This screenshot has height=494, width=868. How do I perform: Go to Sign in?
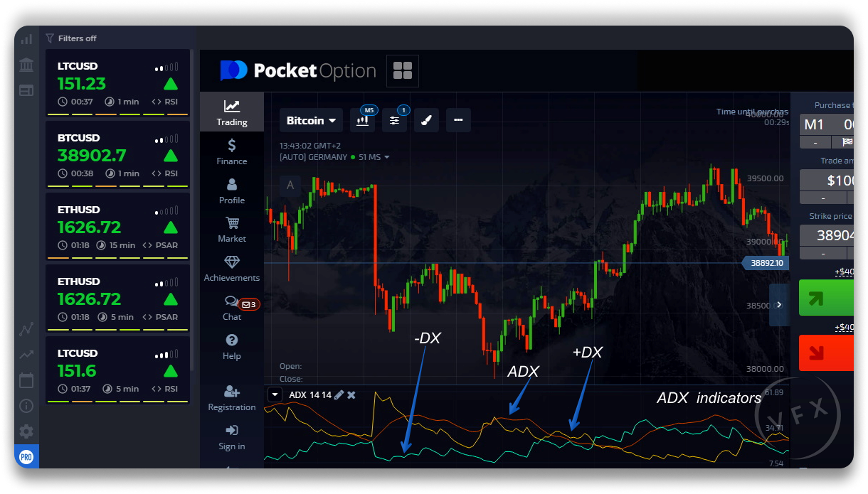[232, 437]
